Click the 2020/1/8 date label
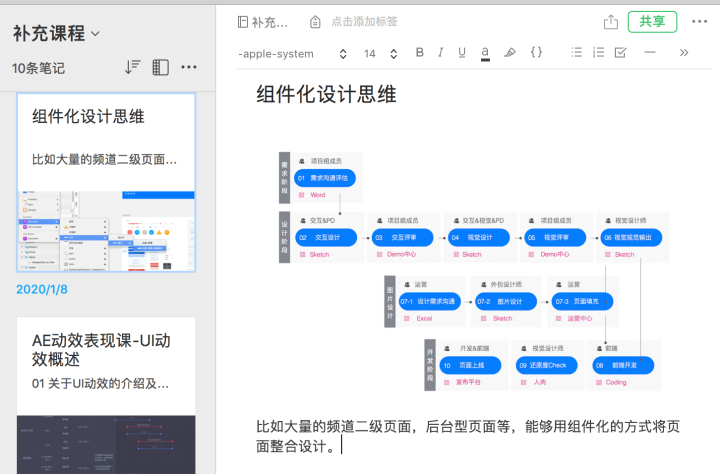Viewport: 720px width, 474px height. 42,289
